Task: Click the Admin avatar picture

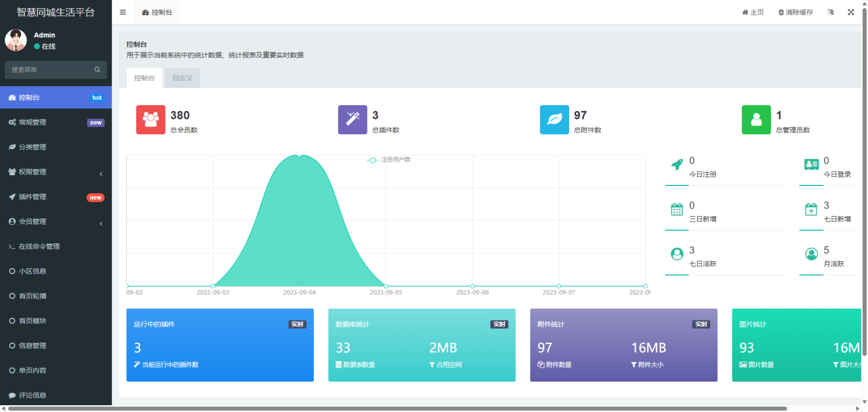Action: tap(16, 40)
